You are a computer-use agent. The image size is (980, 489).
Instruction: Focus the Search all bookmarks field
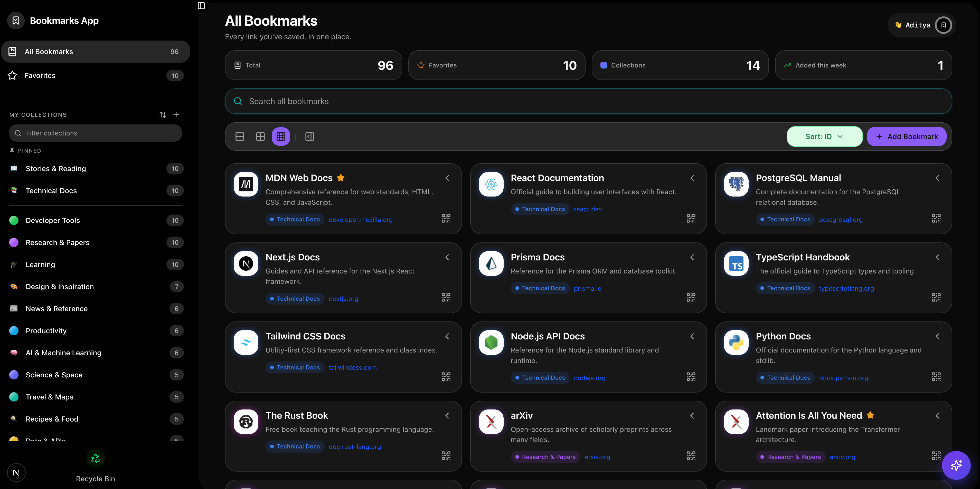point(588,101)
